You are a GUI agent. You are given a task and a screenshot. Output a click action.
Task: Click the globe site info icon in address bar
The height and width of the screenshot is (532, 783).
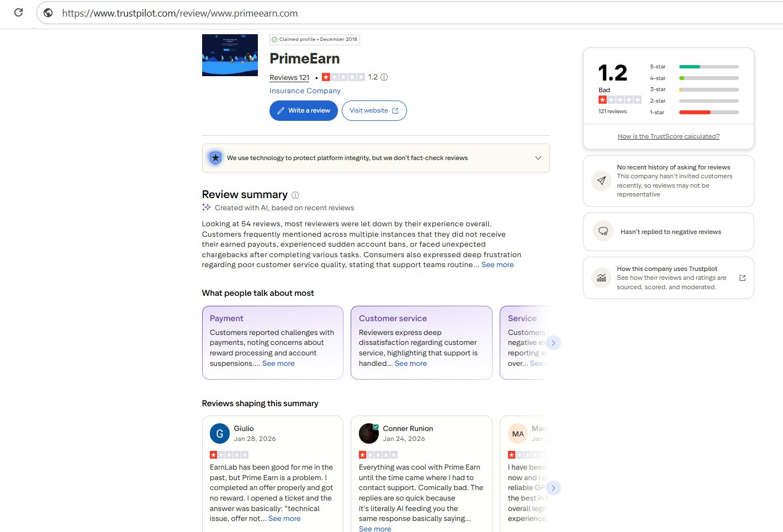pos(48,13)
